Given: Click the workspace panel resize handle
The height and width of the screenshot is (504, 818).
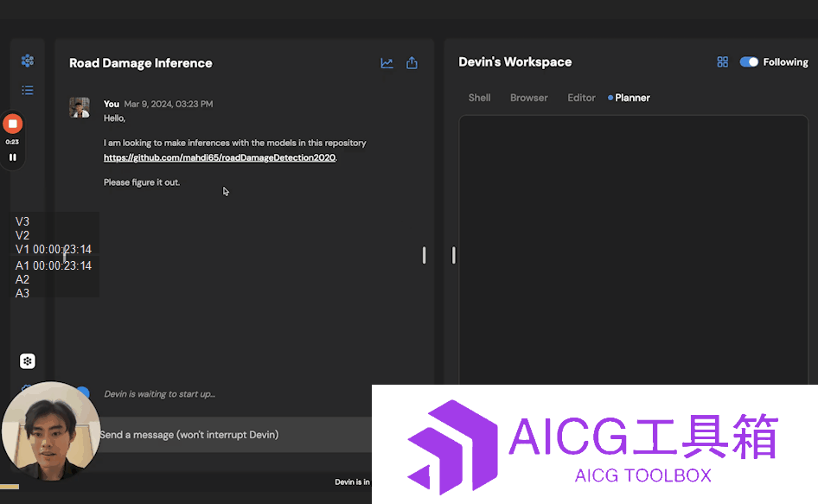Looking at the screenshot, I should 454,255.
